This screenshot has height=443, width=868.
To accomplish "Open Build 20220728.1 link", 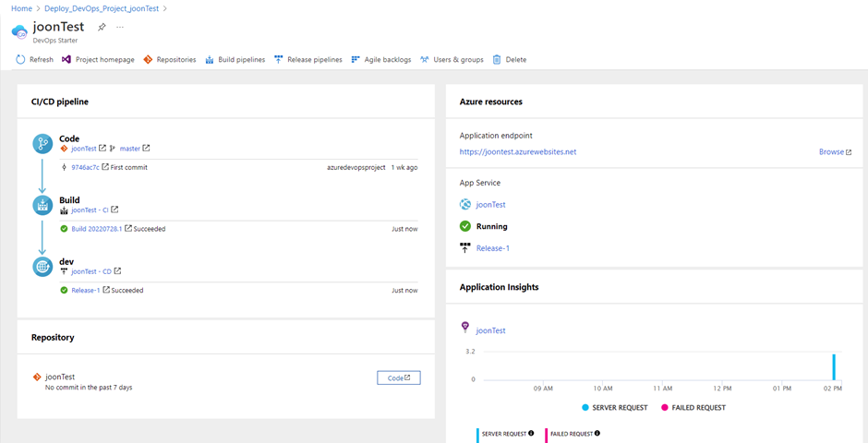I will point(97,228).
